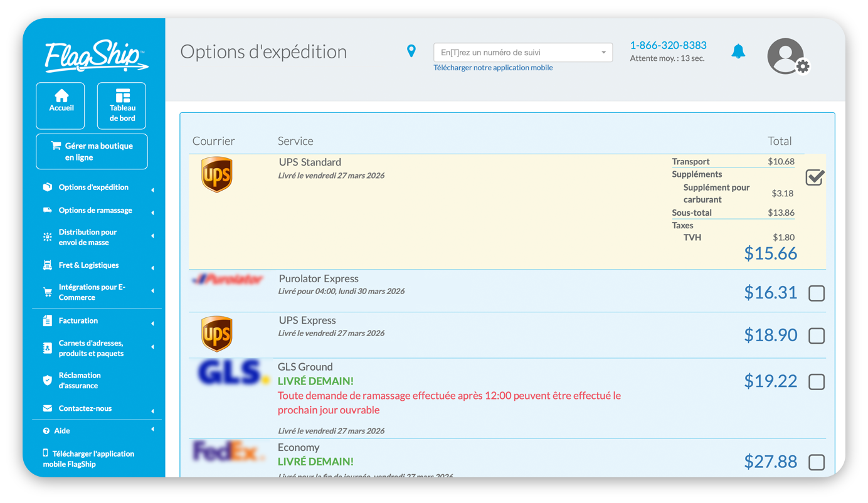
Task: Select Réclamation d'assurance menu item
Action: pos(80,380)
